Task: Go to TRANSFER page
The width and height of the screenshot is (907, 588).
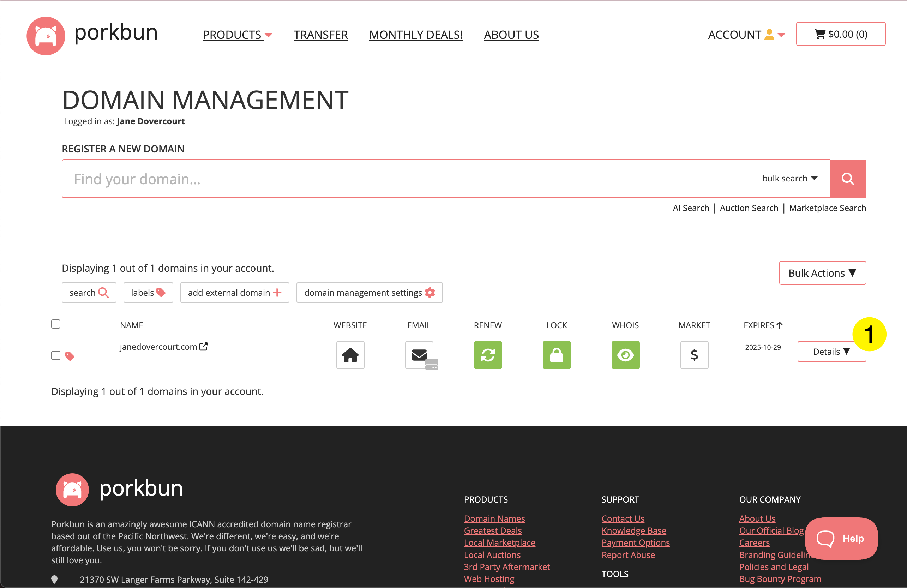Action: pos(320,35)
